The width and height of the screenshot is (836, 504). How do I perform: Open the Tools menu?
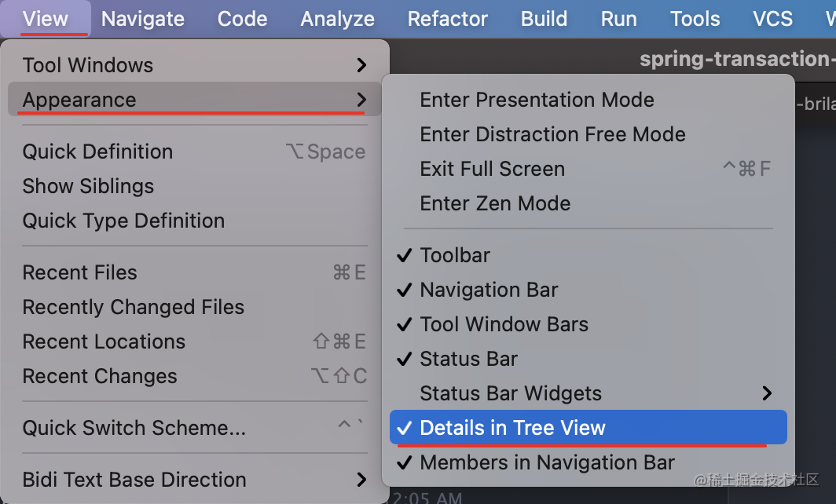(x=695, y=19)
